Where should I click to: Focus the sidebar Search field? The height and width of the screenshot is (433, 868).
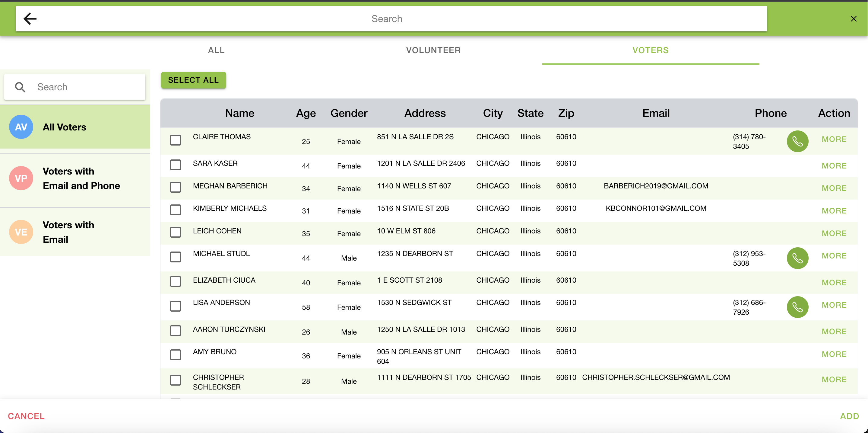87,87
